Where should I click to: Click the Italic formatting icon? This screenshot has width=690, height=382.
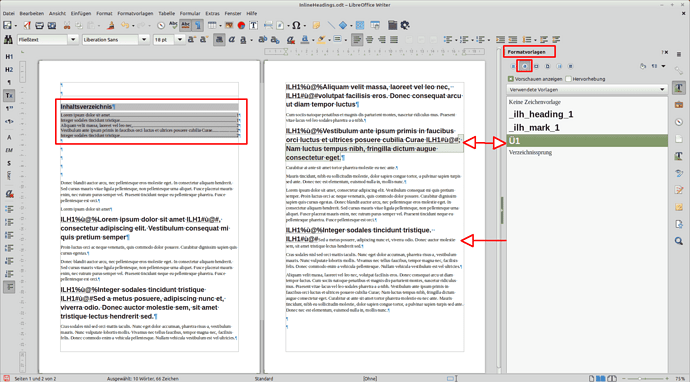click(232, 40)
